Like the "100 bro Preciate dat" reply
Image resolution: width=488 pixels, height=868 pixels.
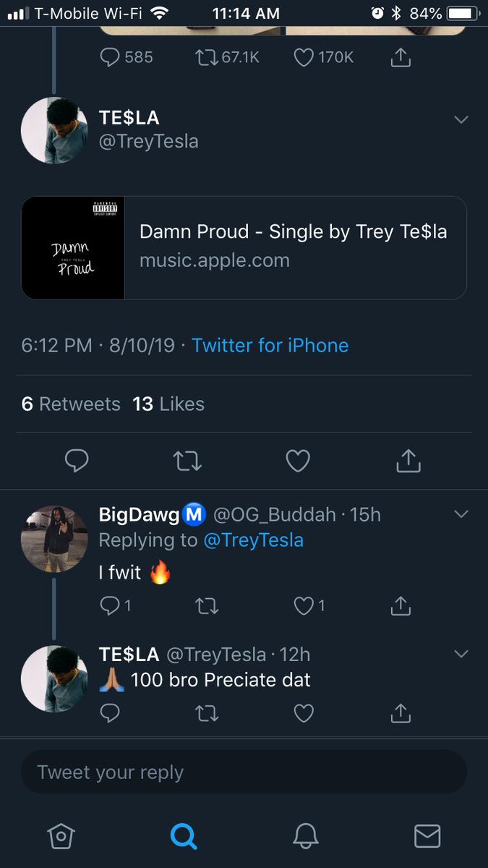[304, 714]
